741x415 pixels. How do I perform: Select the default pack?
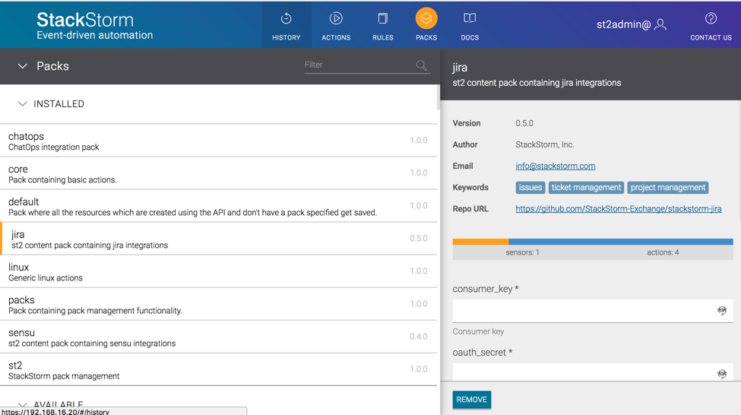tap(218, 206)
